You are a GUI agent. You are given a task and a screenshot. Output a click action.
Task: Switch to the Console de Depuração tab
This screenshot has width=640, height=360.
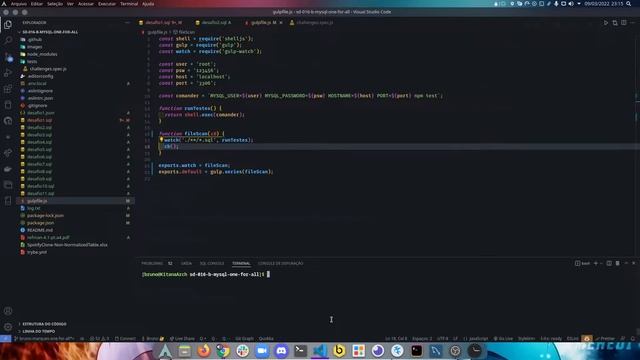[280, 263]
